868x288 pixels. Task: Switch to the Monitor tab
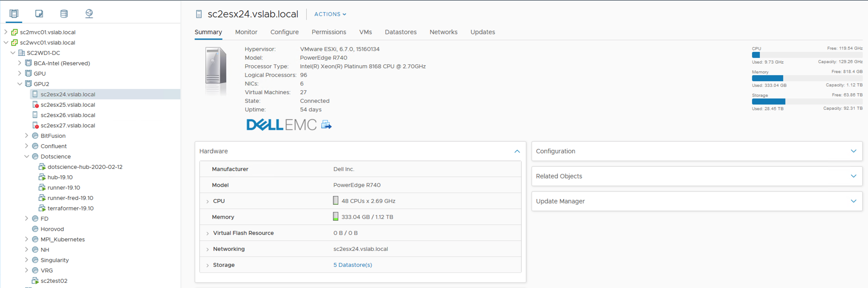coord(246,32)
